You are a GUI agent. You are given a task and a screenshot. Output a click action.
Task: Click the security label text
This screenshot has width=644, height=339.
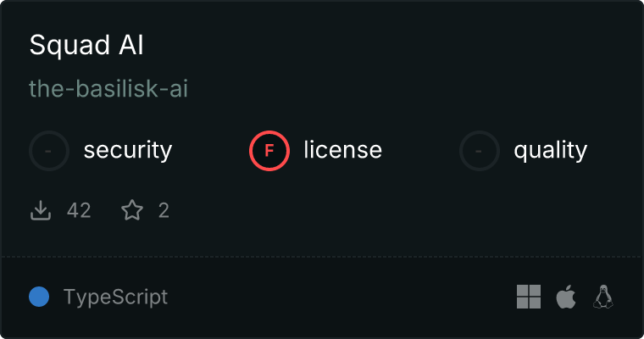coord(128,151)
